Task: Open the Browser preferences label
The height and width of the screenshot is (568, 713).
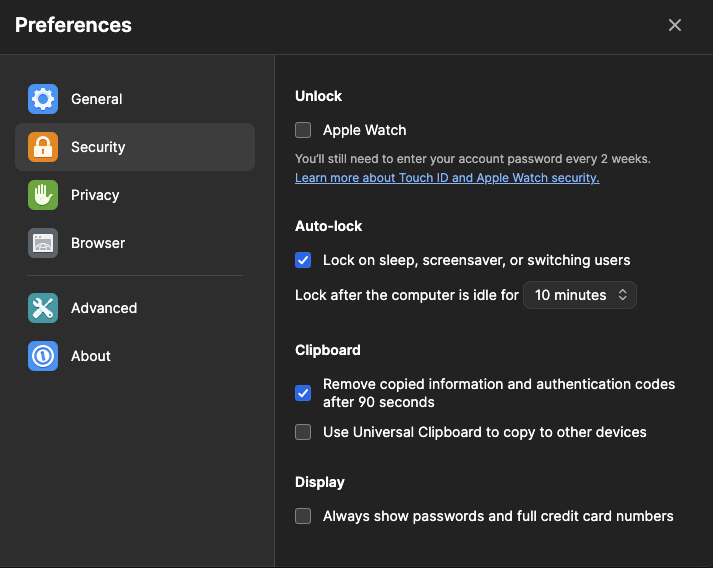Action: 98,243
